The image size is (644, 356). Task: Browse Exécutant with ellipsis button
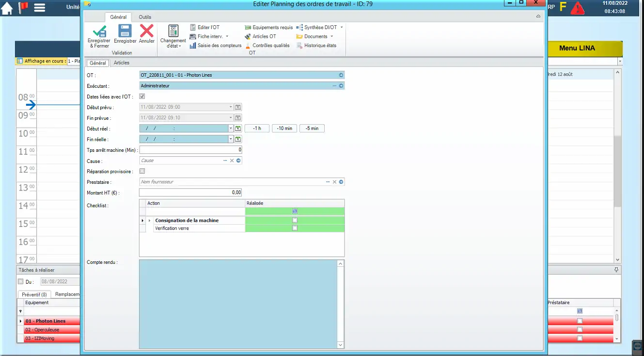(334, 86)
